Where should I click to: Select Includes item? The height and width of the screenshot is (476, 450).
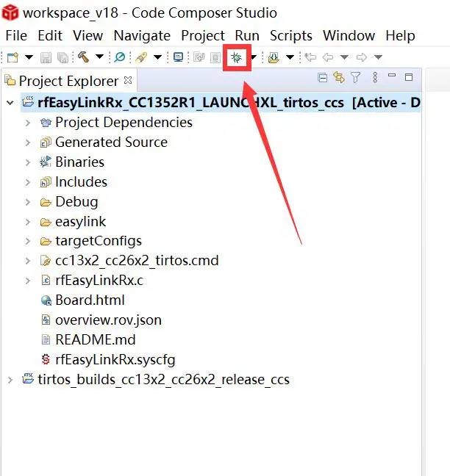click(x=81, y=181)
